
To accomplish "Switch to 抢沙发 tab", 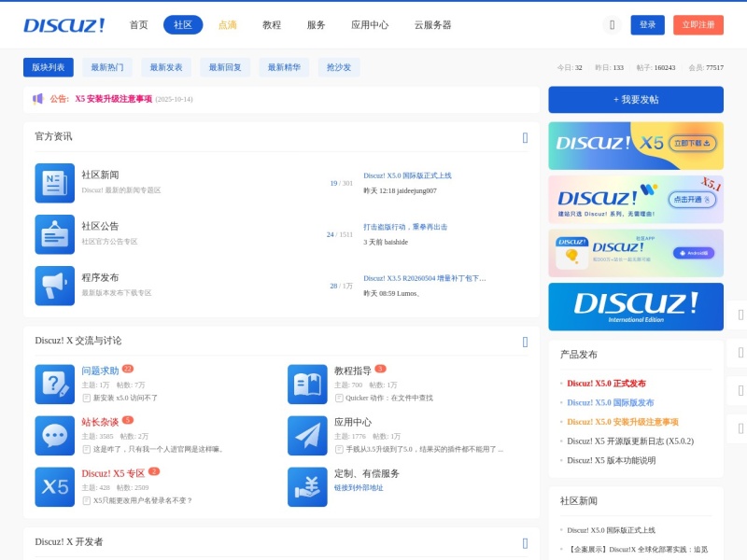I will pyautogui.click(x=339, y=67).
